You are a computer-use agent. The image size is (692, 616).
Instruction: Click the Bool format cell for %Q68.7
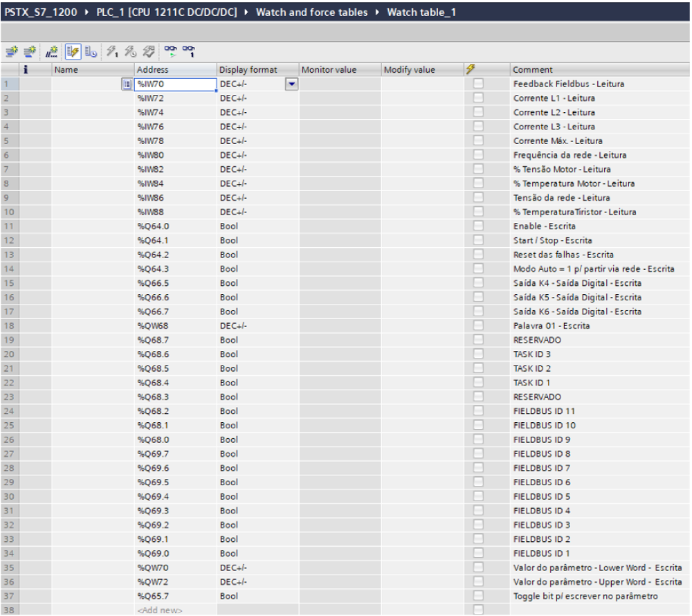tap(257, 340)
